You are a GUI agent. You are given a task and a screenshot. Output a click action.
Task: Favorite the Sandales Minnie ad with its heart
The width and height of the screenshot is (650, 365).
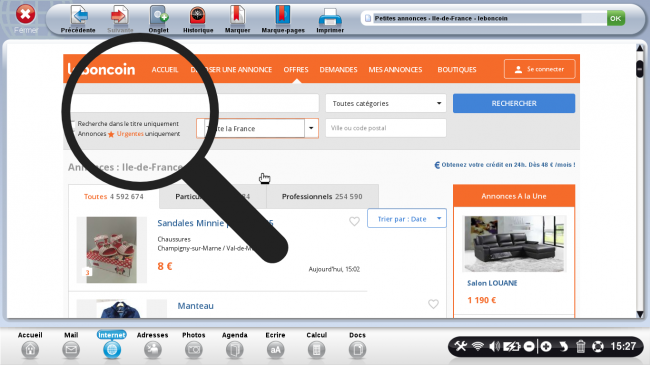click(354, 221)
